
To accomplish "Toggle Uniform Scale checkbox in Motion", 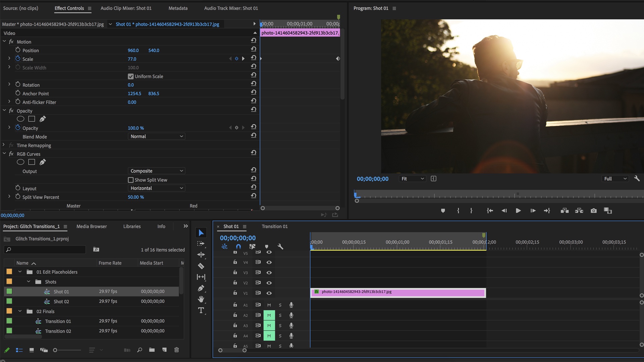I will pyautogui.click(x=130, y=76).
